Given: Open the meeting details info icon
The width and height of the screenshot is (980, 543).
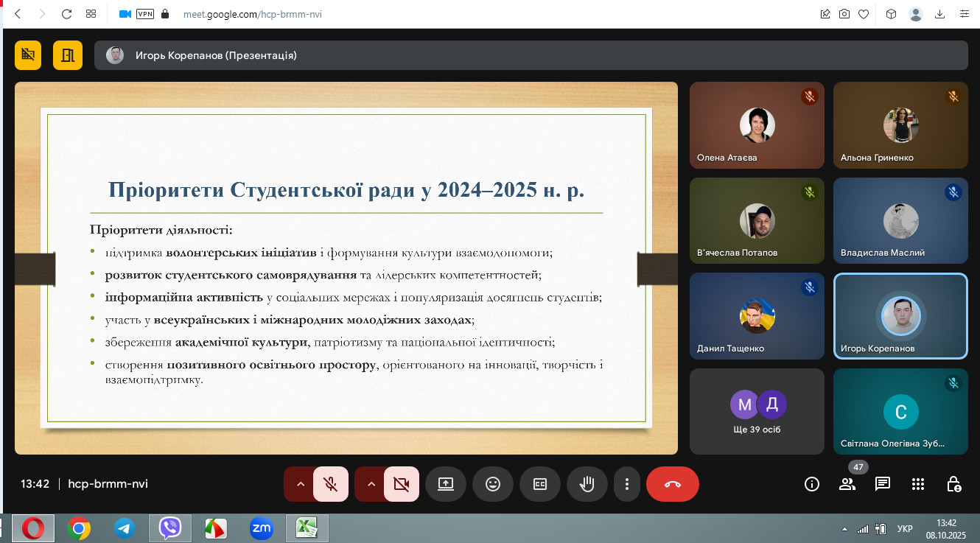Looking at the screenshot, I should [x=812, y=484].
